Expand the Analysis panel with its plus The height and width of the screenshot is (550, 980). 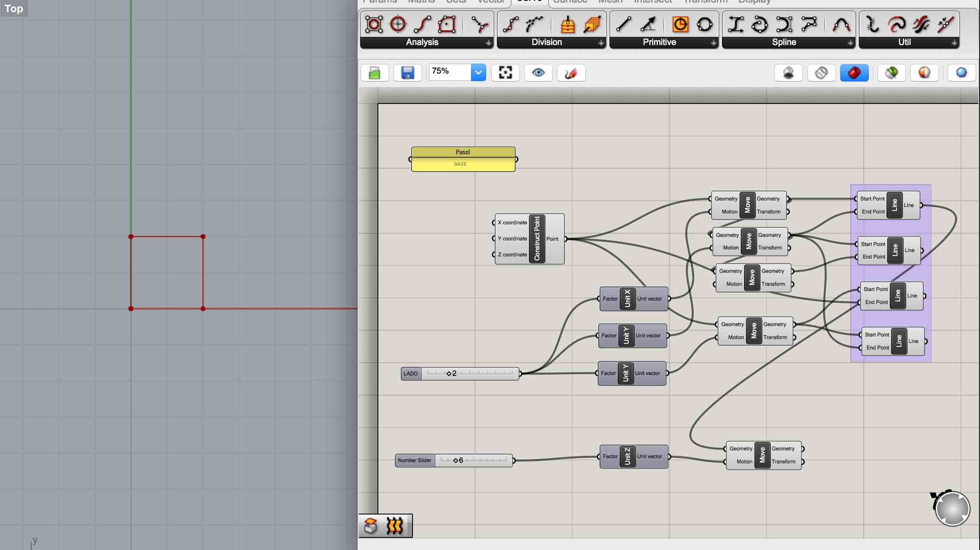[x=488, y=43]
